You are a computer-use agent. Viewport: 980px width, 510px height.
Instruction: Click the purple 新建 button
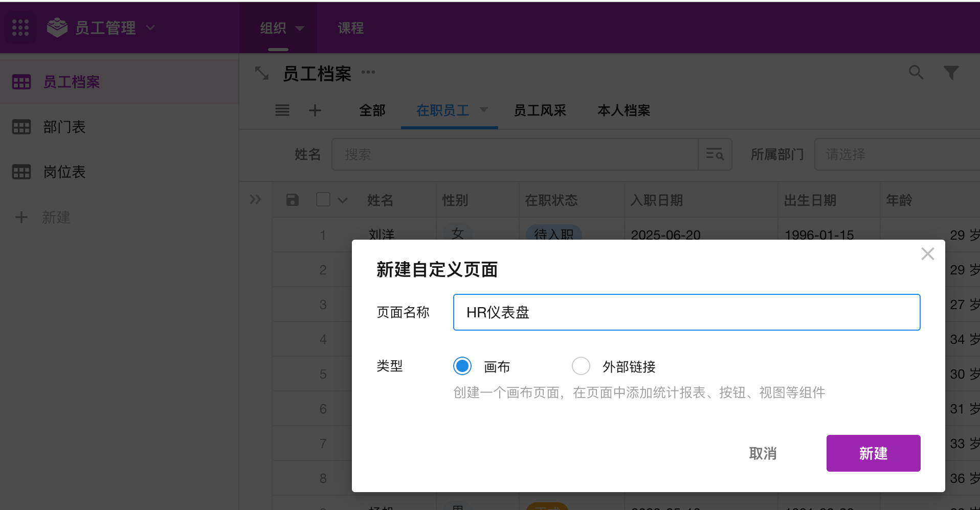(x=873, y=453)
